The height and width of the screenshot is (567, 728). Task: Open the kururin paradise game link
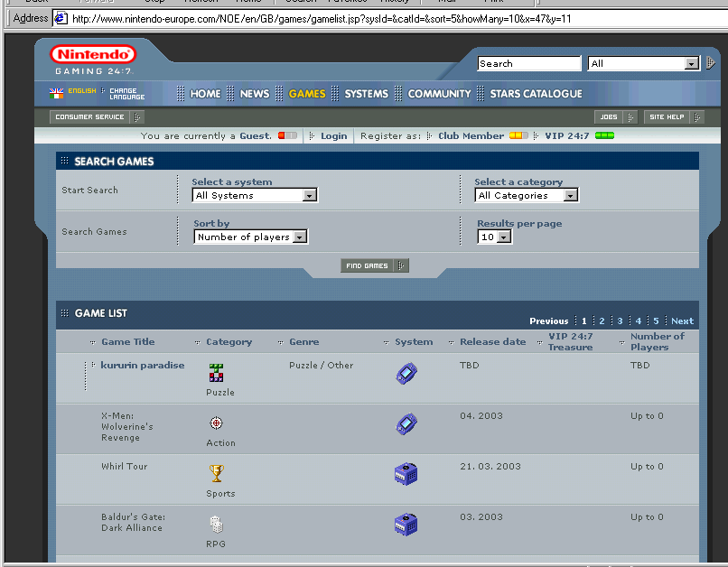pyautogui.click(x=143, y=365)
